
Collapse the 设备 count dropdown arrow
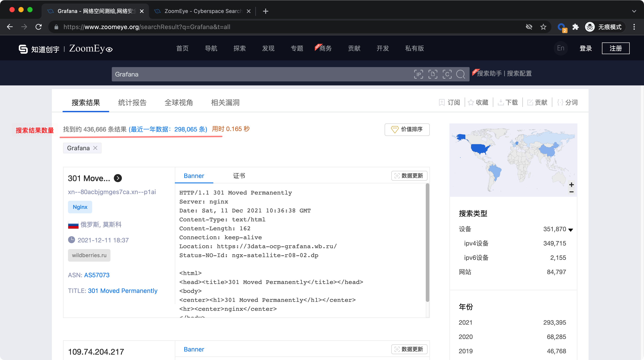(570, 230)
